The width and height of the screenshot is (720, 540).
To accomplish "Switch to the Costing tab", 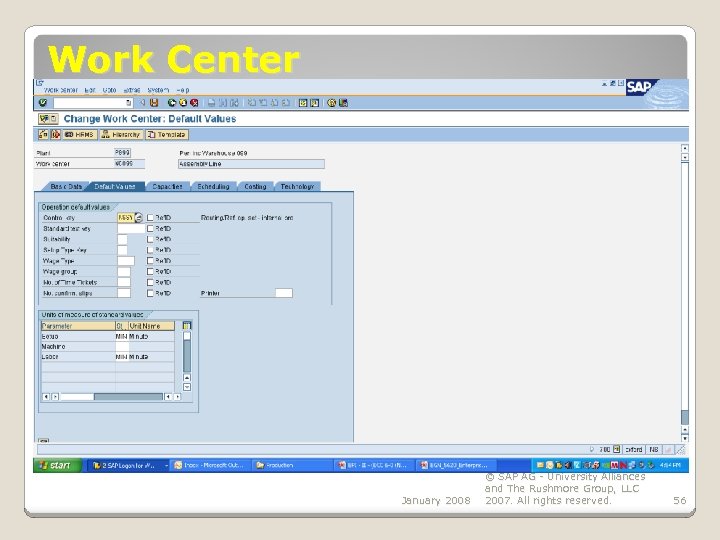I will click(x=255, y=186).
